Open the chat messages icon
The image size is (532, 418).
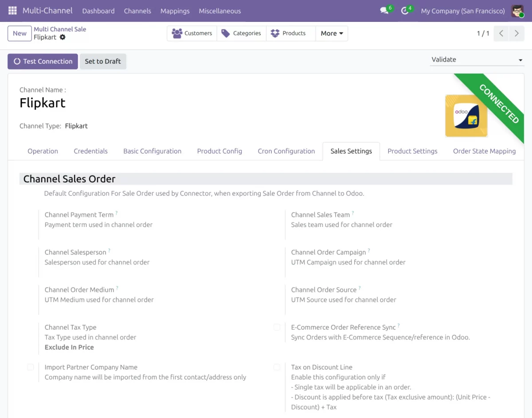(x=384, y=11)
